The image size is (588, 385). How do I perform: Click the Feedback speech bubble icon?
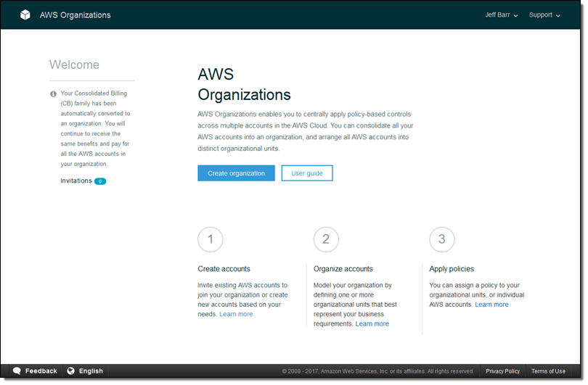click(17, 370)
